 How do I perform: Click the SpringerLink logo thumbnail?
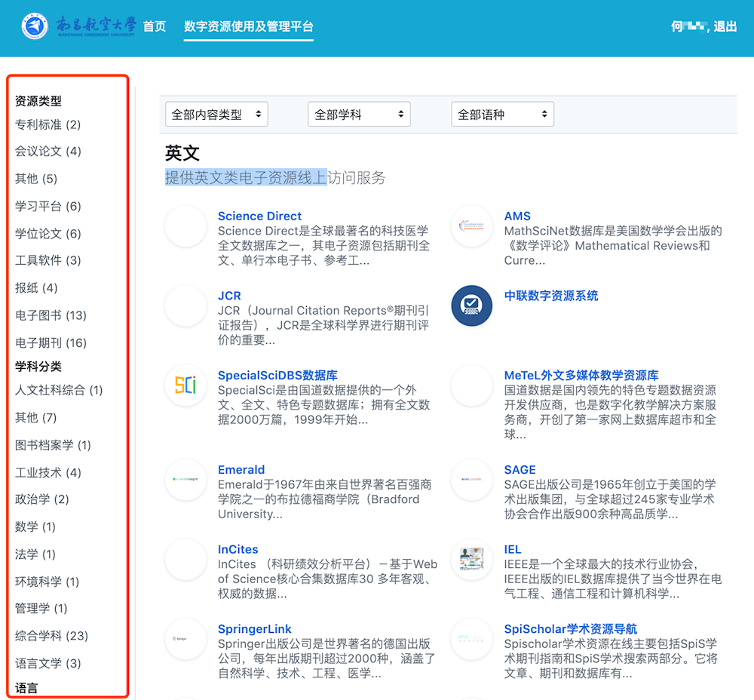185,639
